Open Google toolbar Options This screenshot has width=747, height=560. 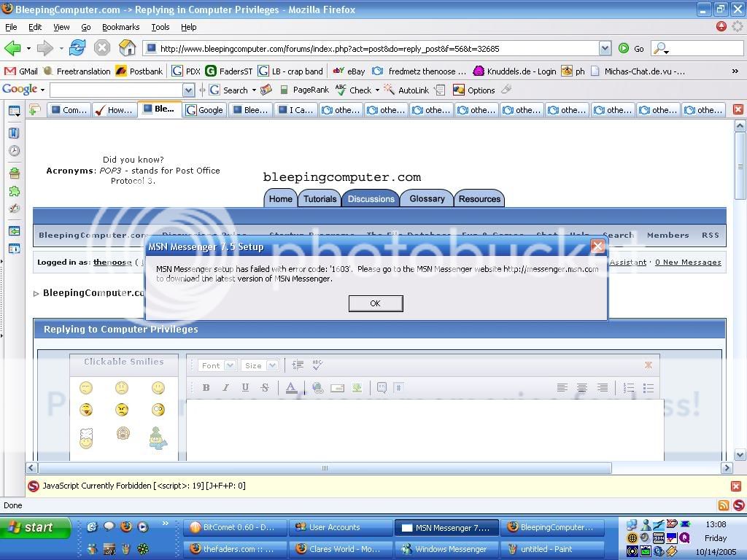point(474,90)
